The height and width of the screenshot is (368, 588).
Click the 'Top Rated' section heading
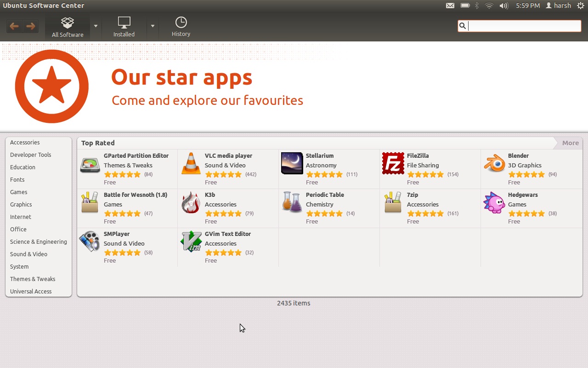click(x=98, y=143)
